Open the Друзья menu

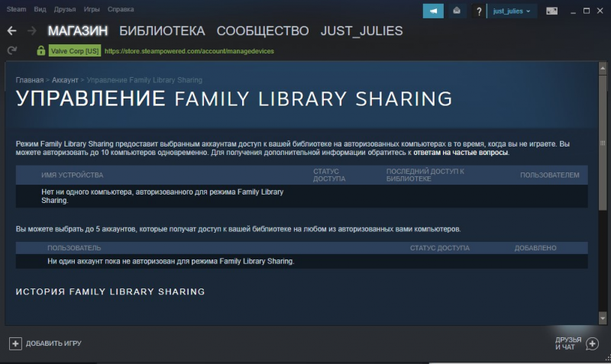(65, 9)
